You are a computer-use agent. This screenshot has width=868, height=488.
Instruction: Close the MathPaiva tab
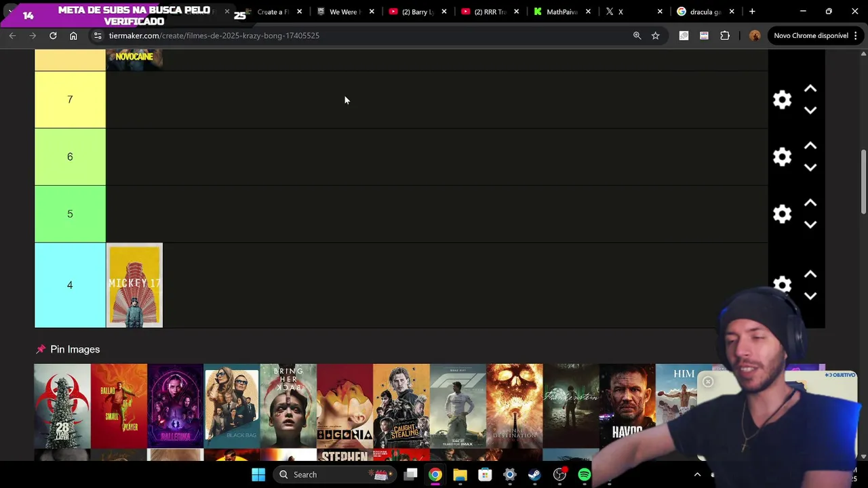tap(588, 12)
